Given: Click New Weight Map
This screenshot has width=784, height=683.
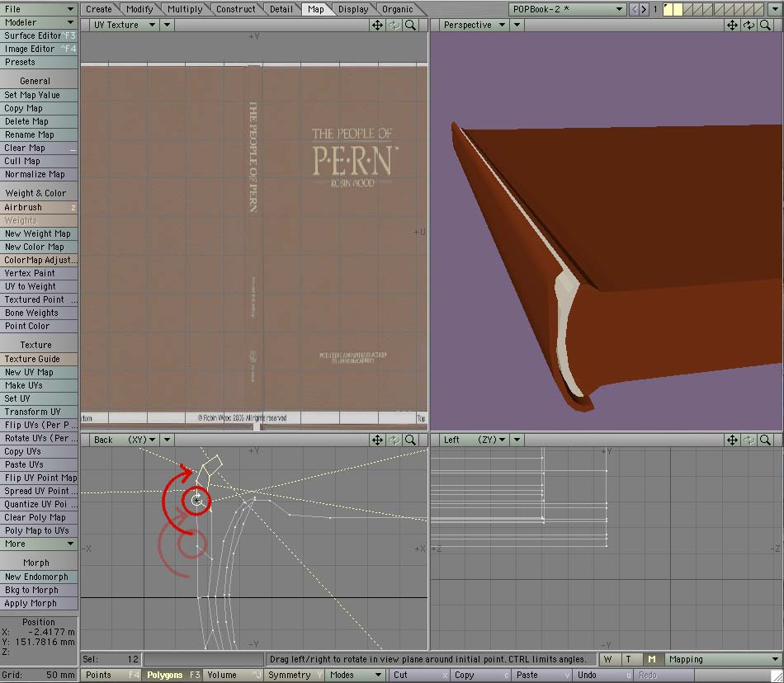Looking at the screenshot, I should pyautogui.click(x=39, y=233).
